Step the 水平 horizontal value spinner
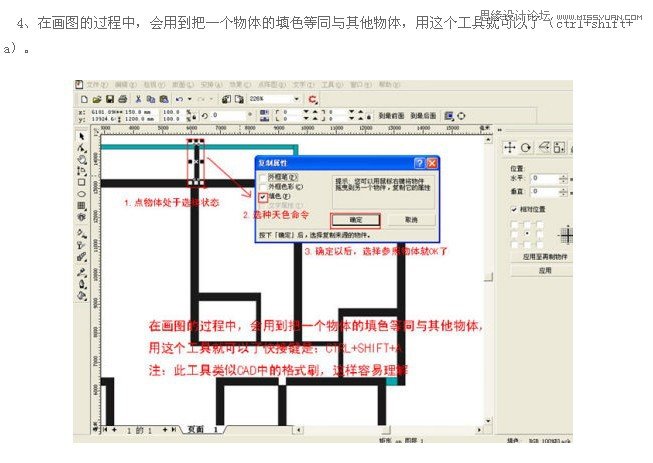The height and width of the screenshot is (463, 653). 563,179
